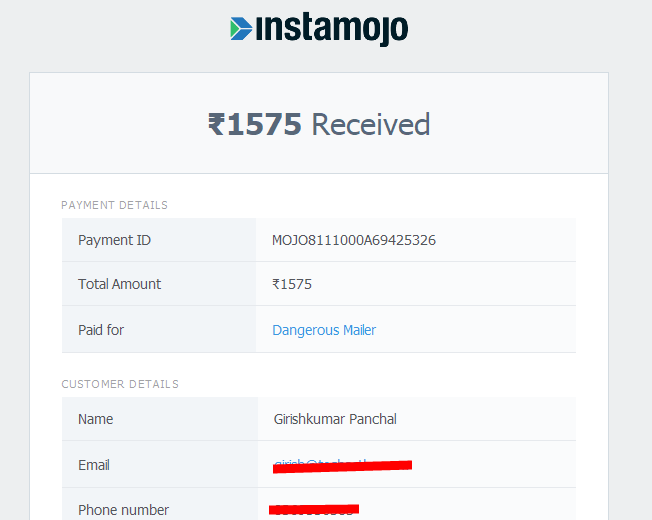Click the redacted phone number value
Viewport: 652px width, 520px height.
(x=314, y=510)
